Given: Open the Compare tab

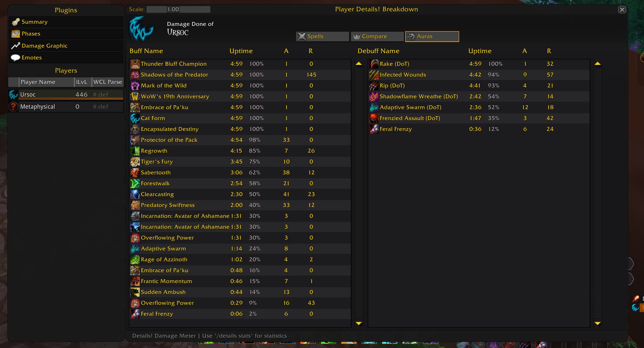Looking at the screenshot, I should (x=377, y=36).
